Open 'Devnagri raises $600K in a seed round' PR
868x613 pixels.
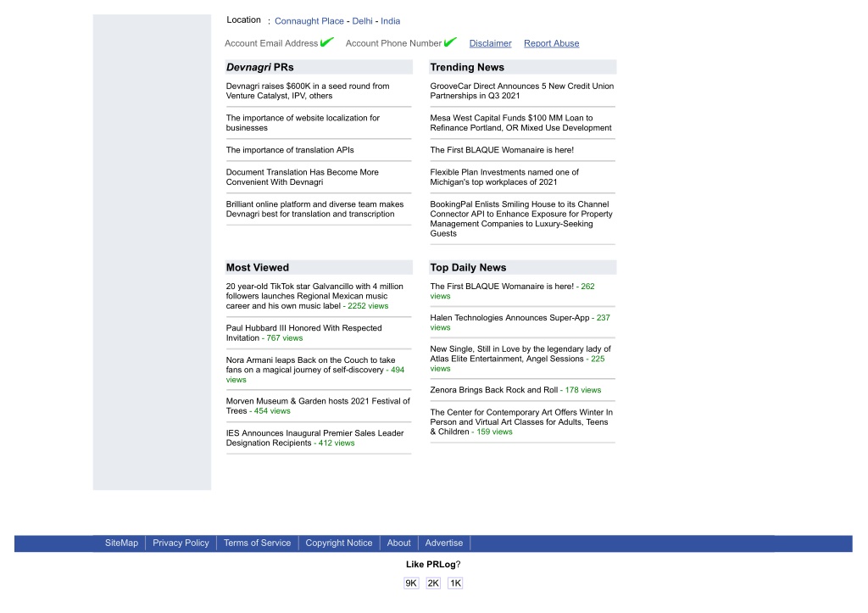[307, 91]
